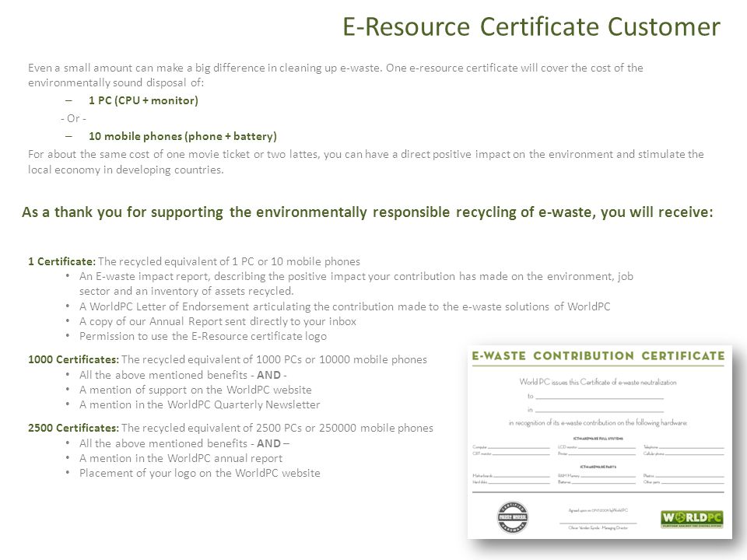Click 'A mention in the WorldPC Quarterly Newsletter'
Screen dimensions: 747x560
[x=200, y=404]
